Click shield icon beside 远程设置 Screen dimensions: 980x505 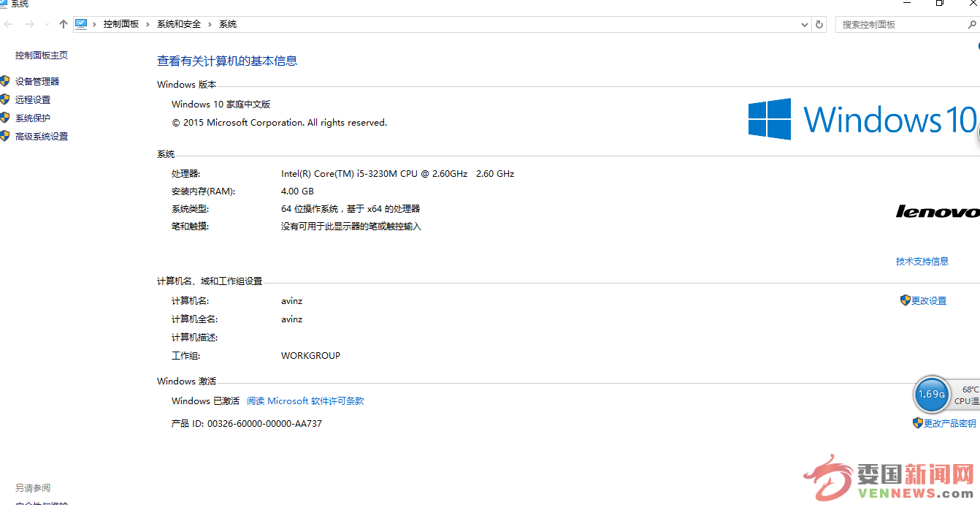click(5, 99)
